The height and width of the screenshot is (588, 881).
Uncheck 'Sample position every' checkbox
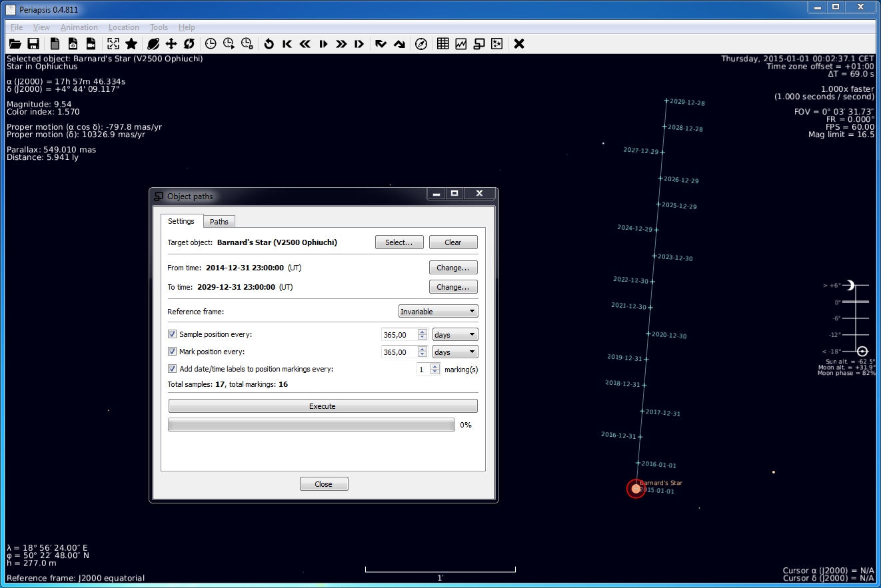click(173, 334)
